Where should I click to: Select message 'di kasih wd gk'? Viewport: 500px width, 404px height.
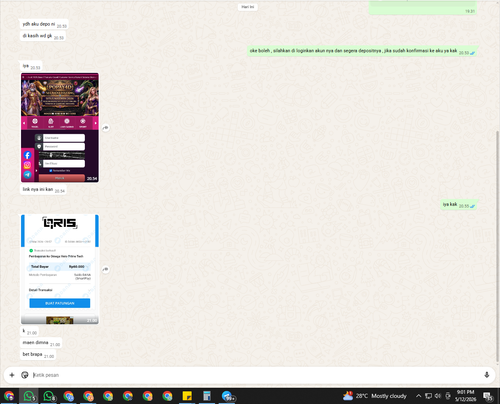[43, 36]
